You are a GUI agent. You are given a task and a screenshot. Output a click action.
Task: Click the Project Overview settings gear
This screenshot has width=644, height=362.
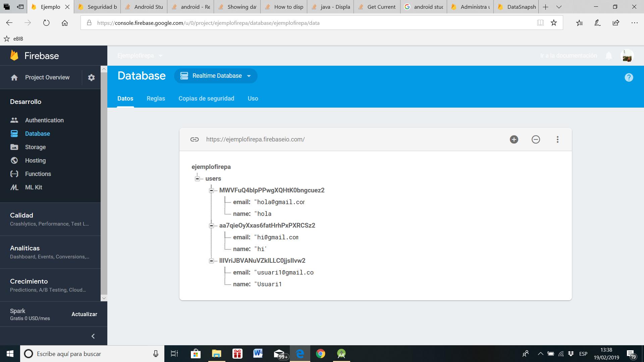(91, 77)
